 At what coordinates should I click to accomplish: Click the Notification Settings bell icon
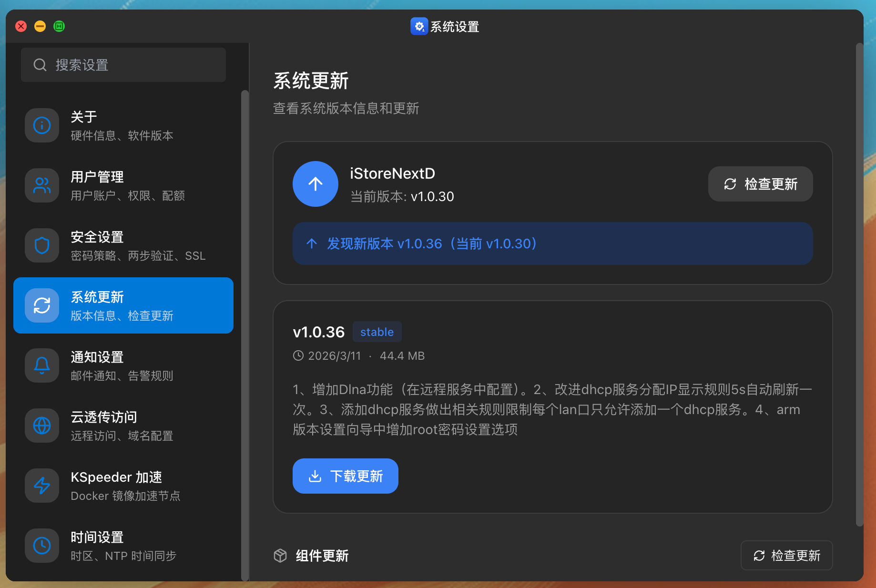tap(42, 365)
